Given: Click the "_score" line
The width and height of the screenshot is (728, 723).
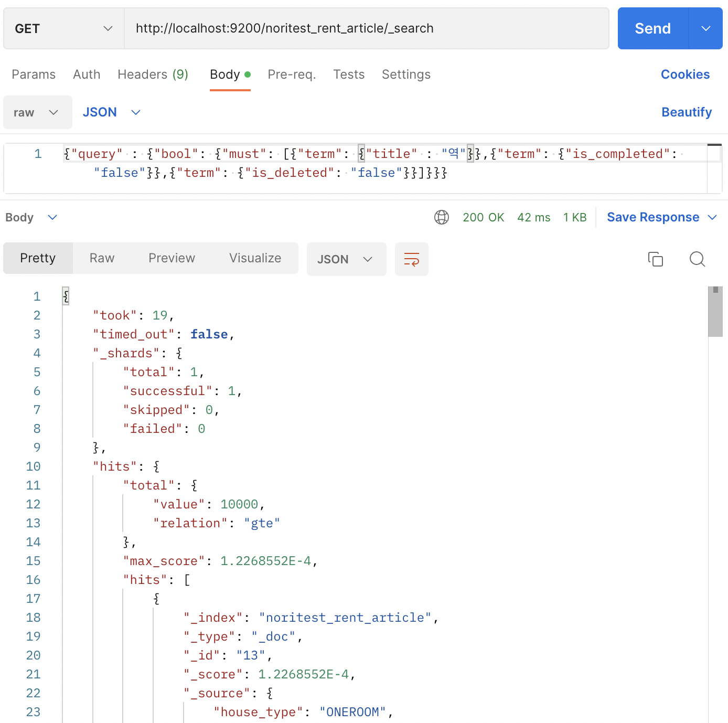Looking at the screenshot, I should (270, 674).
